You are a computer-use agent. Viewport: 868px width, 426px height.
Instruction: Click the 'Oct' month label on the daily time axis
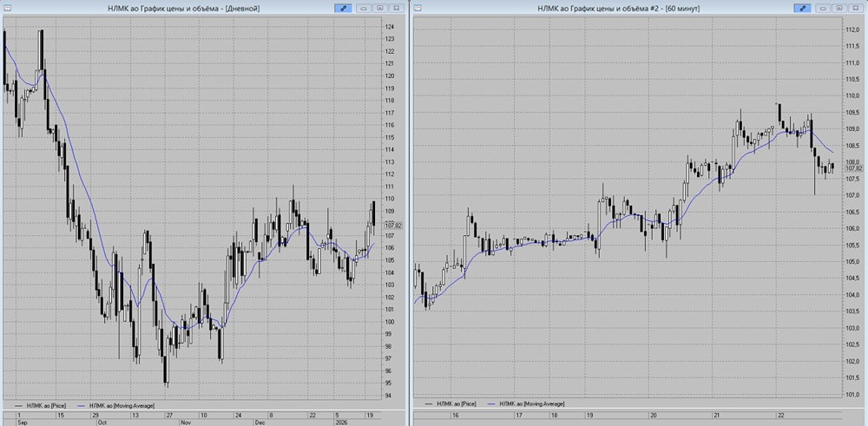(x=102, y=422)
